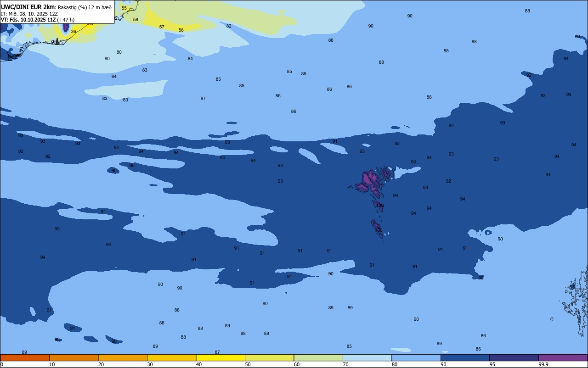The image size is (588, 368).
Task: Click the 80–90 light blue legend swatch
Action: click(x=416, y=357)
